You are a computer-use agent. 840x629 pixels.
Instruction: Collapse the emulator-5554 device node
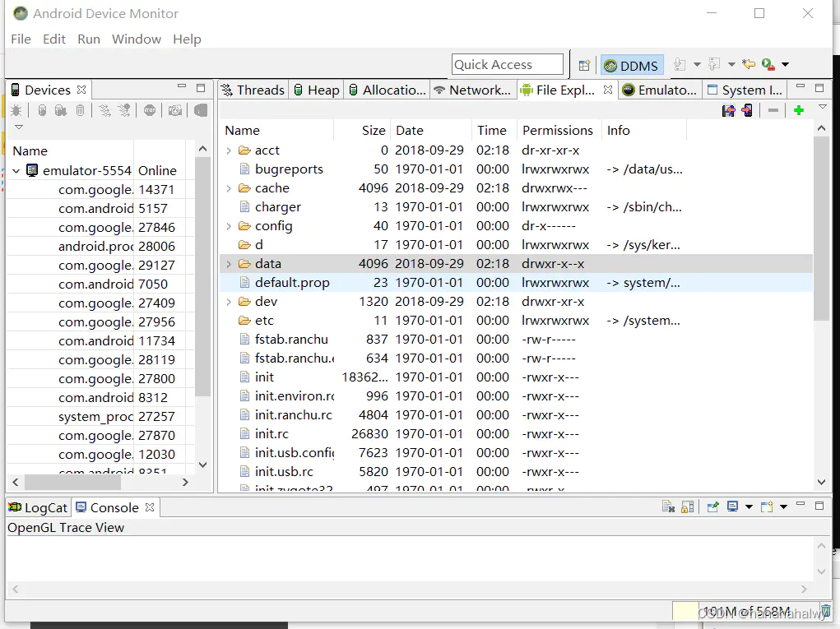(x=16, y=170)
